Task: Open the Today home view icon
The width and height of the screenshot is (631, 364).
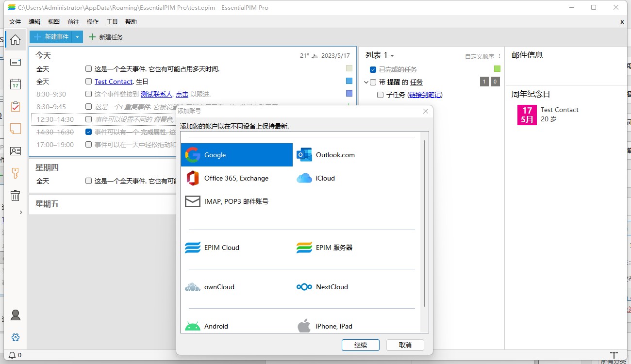Action: click(16, 40)
